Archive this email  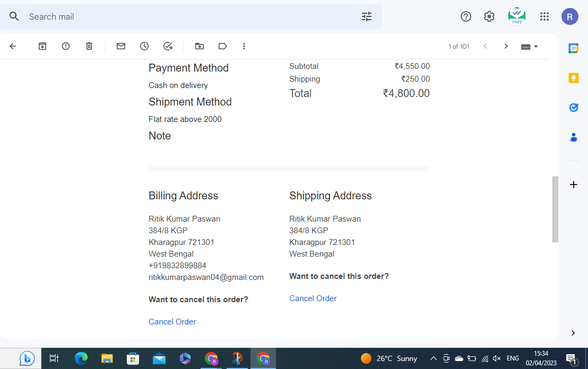pyautogui.click(x=42, y=46)
